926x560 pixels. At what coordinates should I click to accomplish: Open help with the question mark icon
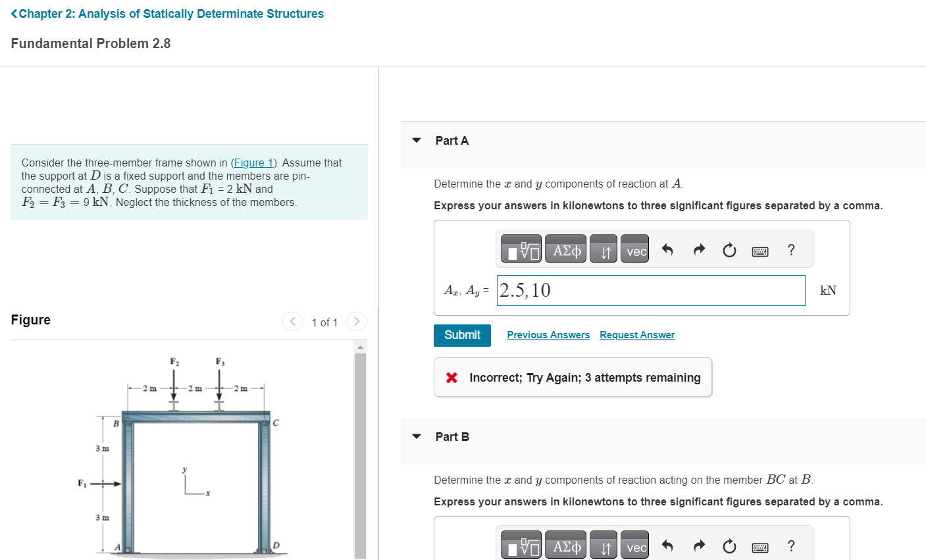pyautogui.click(x=791, y=249)
